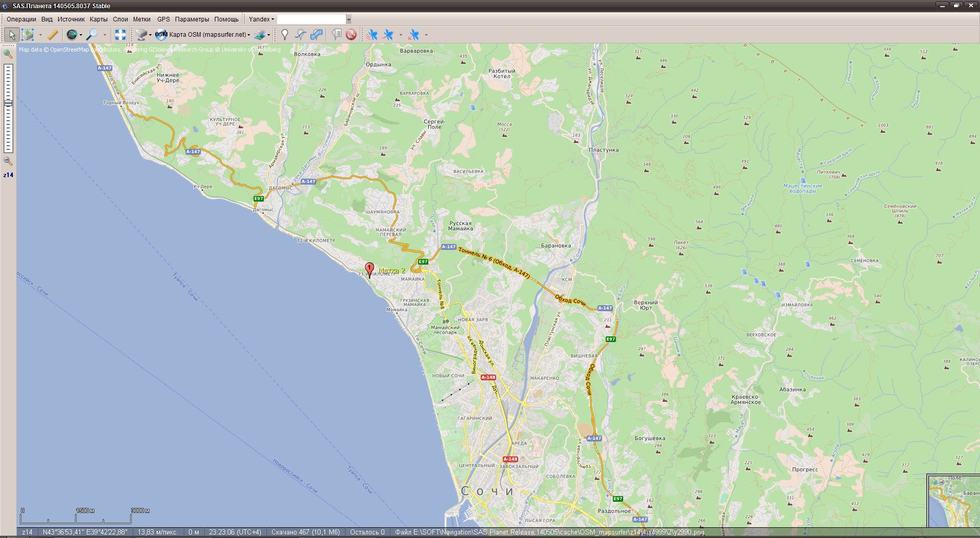Click the minimap zoom in green button
Image resolution: width=980 pixels, height=538 pixels.
point(935,482)
